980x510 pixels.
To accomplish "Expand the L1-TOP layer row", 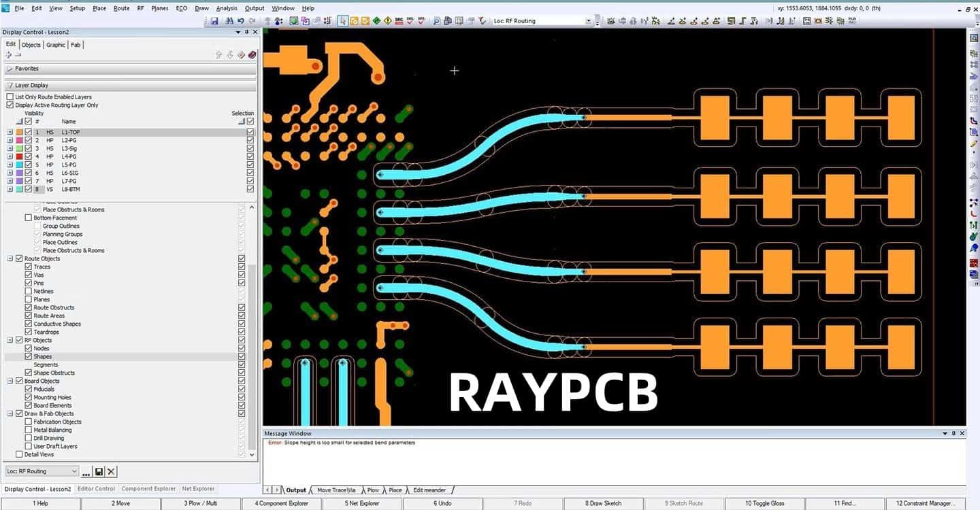I will pyautogui.click(x=10, y=132).
